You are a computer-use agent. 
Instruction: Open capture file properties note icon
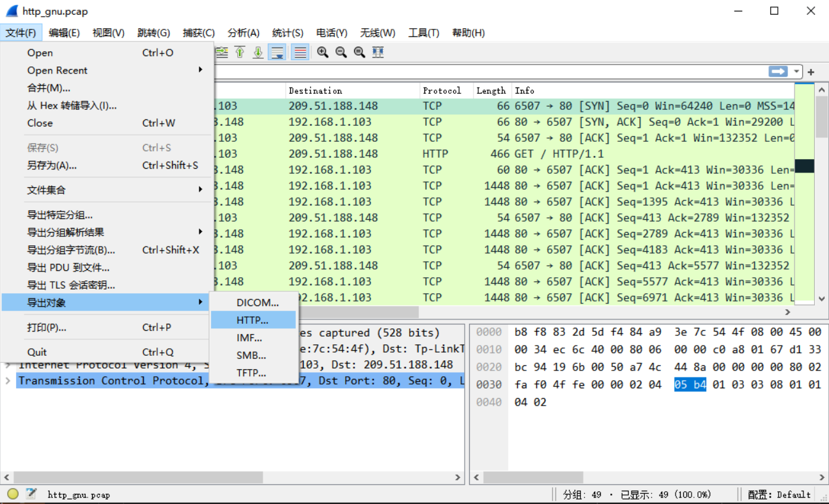pyautogui.click(x=31, y=494)
